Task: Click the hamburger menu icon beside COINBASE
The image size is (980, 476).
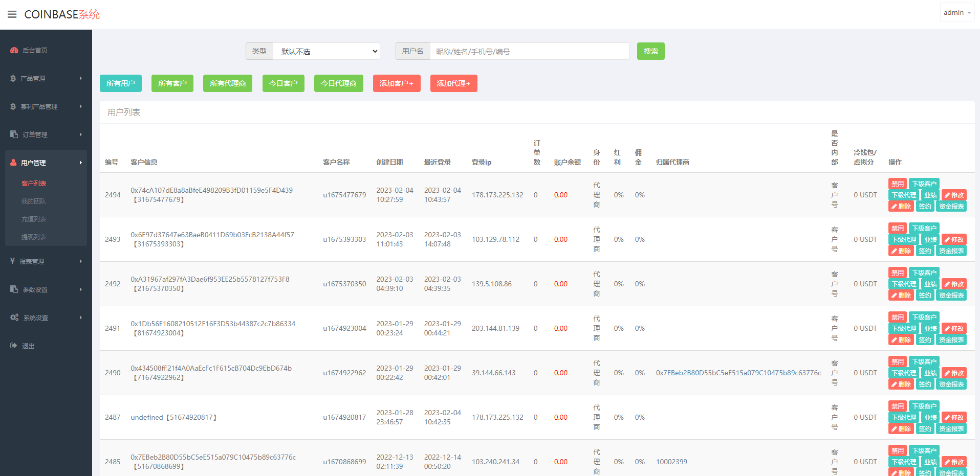Action: point(12,14)
